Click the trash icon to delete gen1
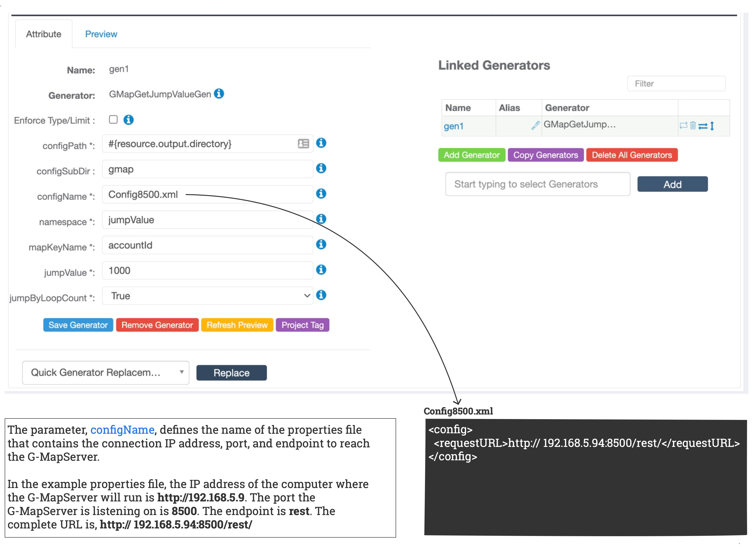This screenshot has width=756, height=547. [693, 125]
